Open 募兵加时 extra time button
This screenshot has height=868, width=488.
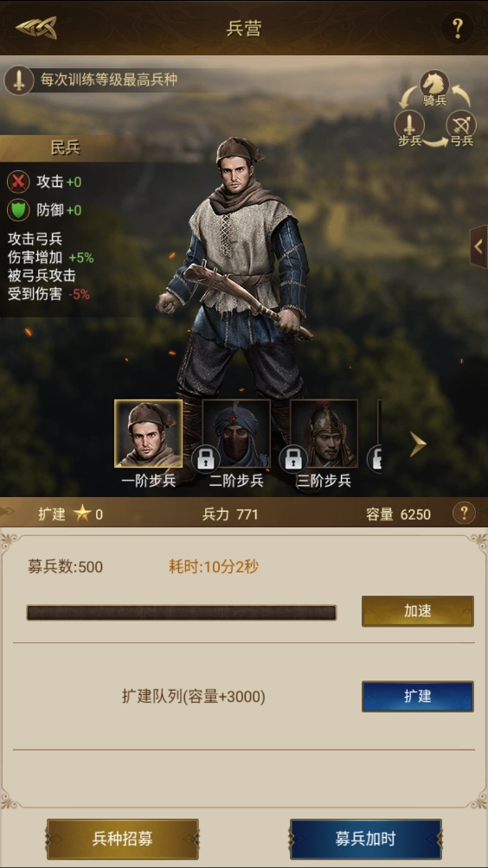click(366, 839)
